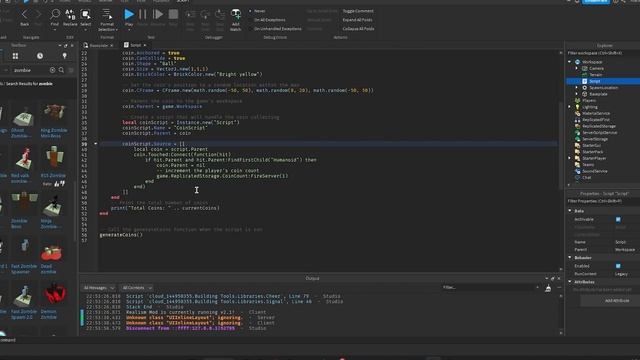
Task: Select Players service in Explorer
Action: click(x=589, y=100)
